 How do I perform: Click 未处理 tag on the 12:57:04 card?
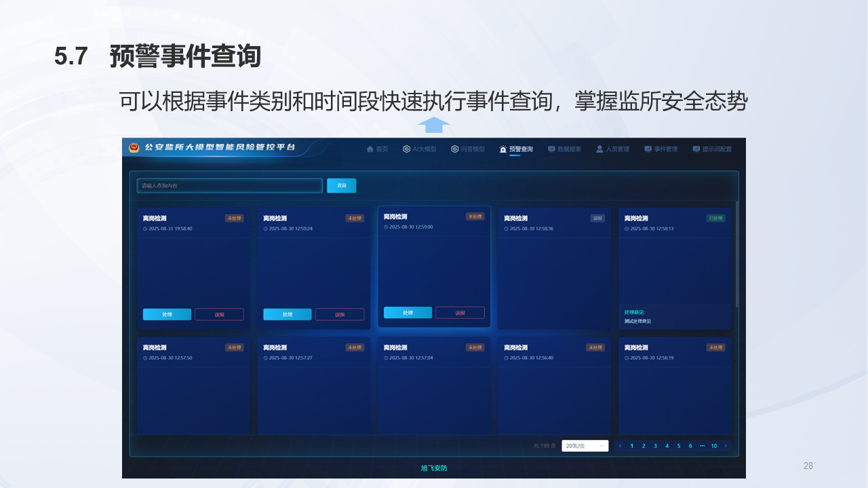click(475, 347)
